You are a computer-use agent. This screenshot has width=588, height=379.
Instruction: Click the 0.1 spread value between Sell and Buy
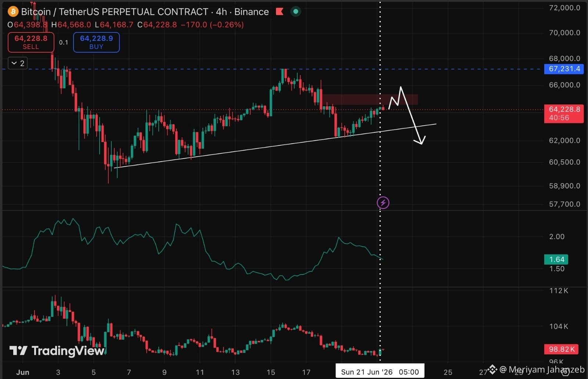[64, 42]
